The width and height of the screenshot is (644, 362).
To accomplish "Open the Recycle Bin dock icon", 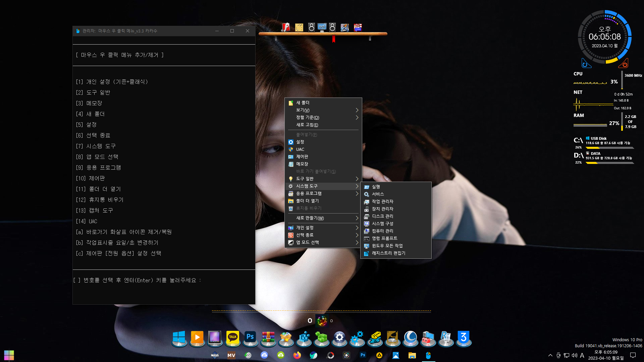I will 446,338.
